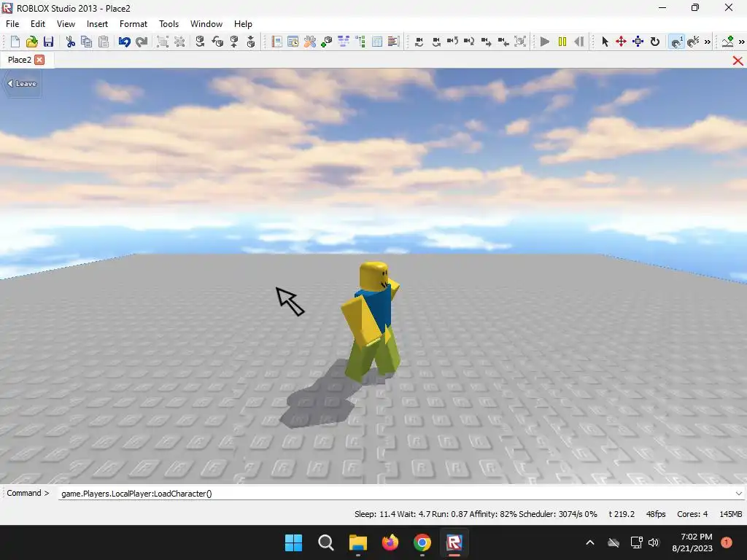Reset the simulation with rewind button
Screen dimensions: 747x560
coord(578,42)
